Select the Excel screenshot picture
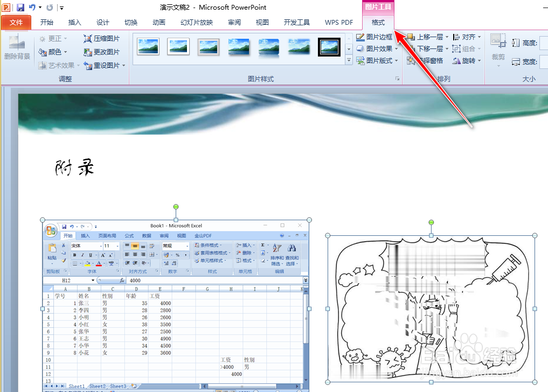This screenshot has height=392, width=548. tap(176, 306)
